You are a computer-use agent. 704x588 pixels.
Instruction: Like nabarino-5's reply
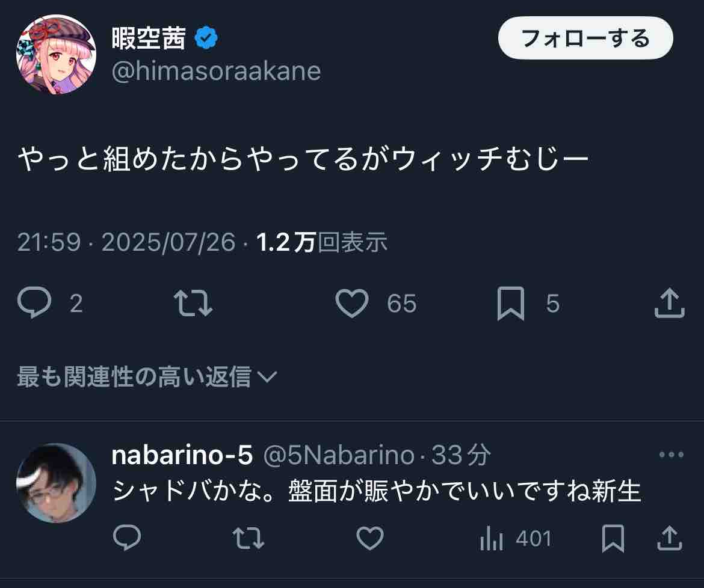point(370,539)
